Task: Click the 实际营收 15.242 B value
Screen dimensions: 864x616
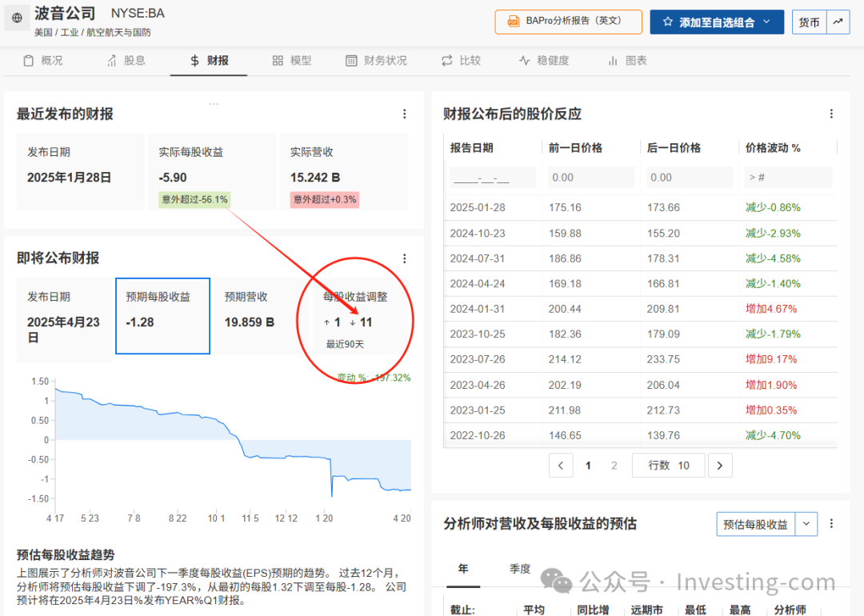Action: point(315,178)
